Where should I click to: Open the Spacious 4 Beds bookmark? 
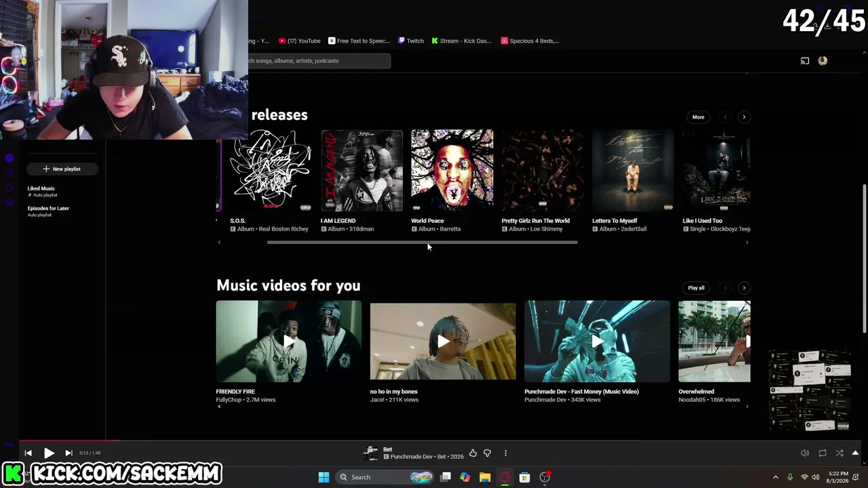tap(530, 41)
